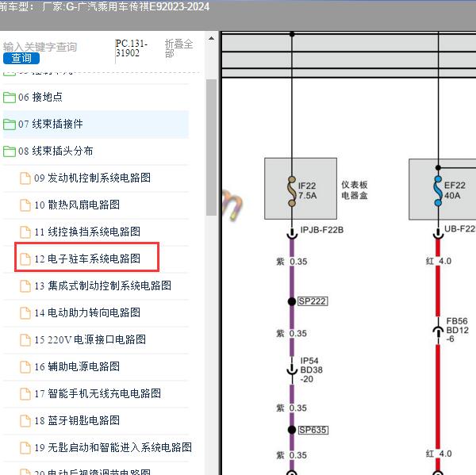
Task: Select the PC.131-31902 label
Action: (x=132, y=48)
